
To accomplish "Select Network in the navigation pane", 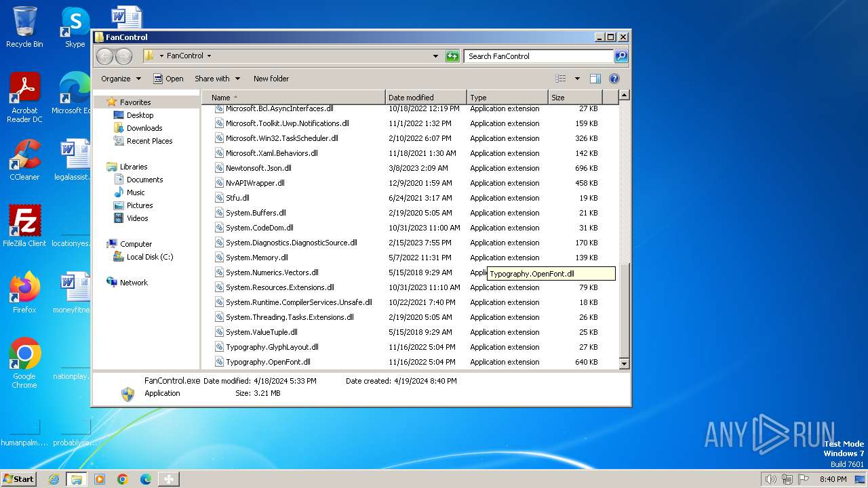I will pos(134,283).
